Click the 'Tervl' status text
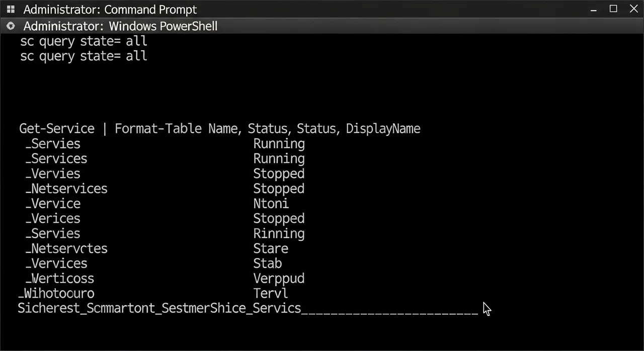This screenshot has width=644, height=351. click(271, 294)
